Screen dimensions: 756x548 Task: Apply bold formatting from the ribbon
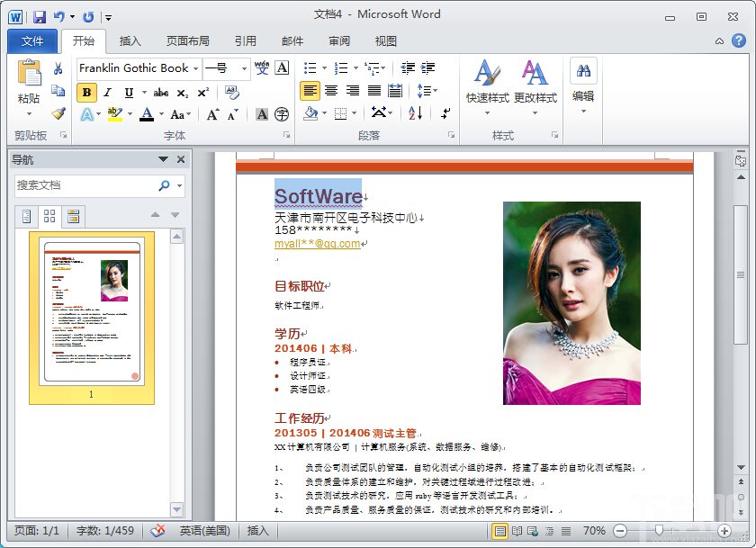[x=86, y=91]
